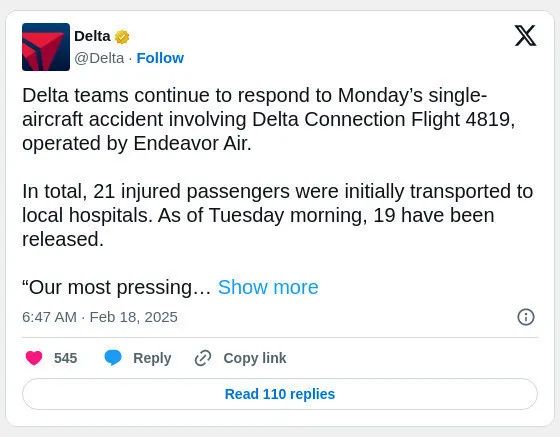Screen dimensions: 560x437
Task: Open the 6:47 AM timestamp link
Action: pos(49,317)
